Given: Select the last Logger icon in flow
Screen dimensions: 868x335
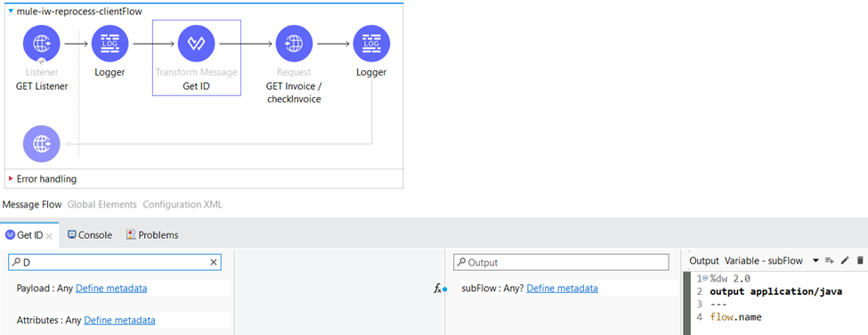Looking at the screenshot, I should tap(371, 44).
